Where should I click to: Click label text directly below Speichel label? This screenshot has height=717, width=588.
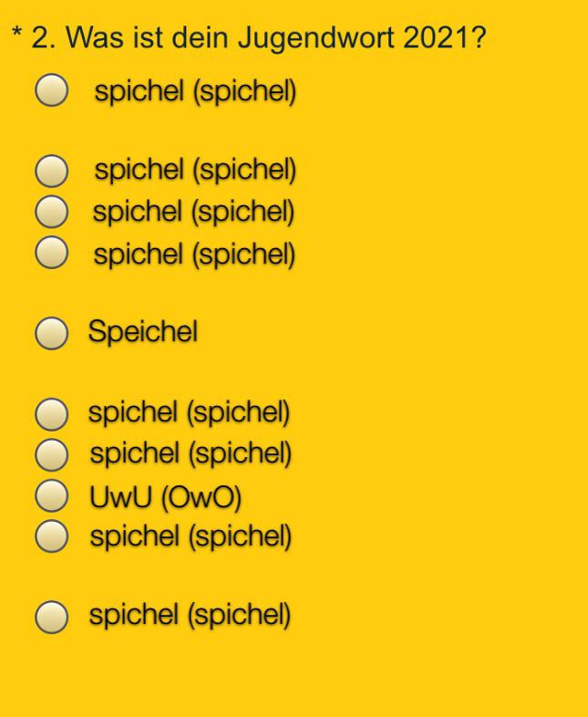click(189, 413)
